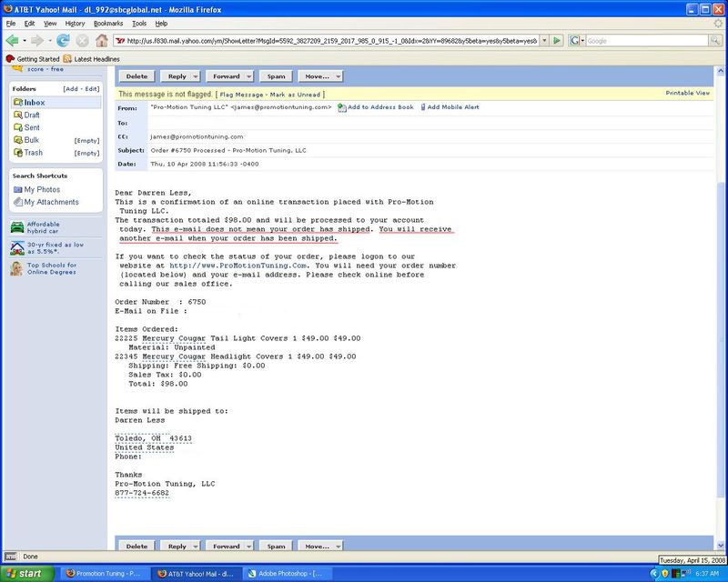
Task: Click the message pane scrollbar down arrow
Action: pyautogui.click(x=721, y=546)
